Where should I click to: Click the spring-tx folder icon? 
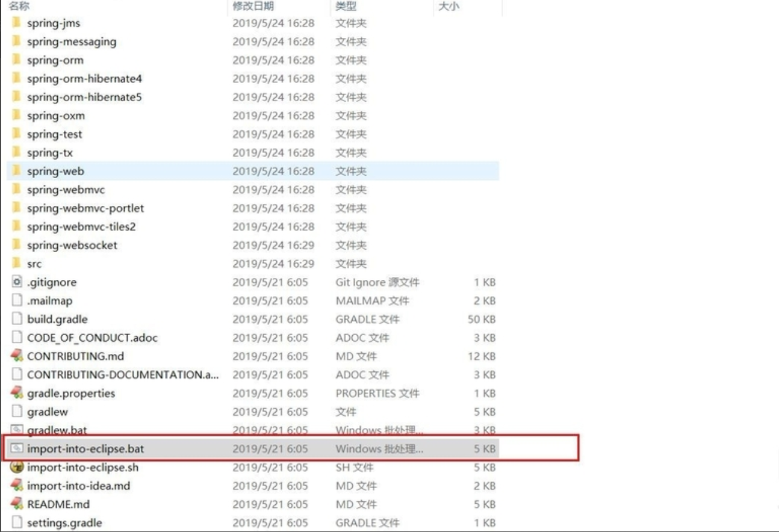[x=16, y=153]
